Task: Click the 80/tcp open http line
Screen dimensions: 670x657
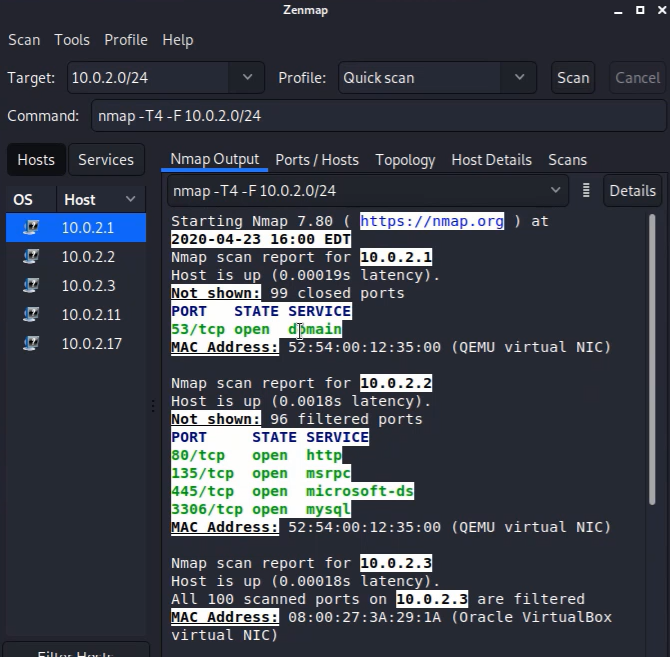Action: tap(256, 455)
